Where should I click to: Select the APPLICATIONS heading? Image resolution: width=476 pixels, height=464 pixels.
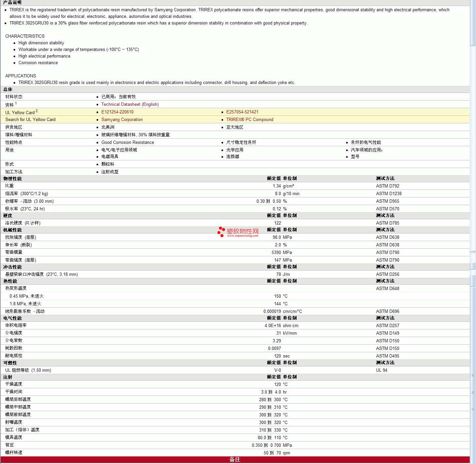click(x=20, y=76)
